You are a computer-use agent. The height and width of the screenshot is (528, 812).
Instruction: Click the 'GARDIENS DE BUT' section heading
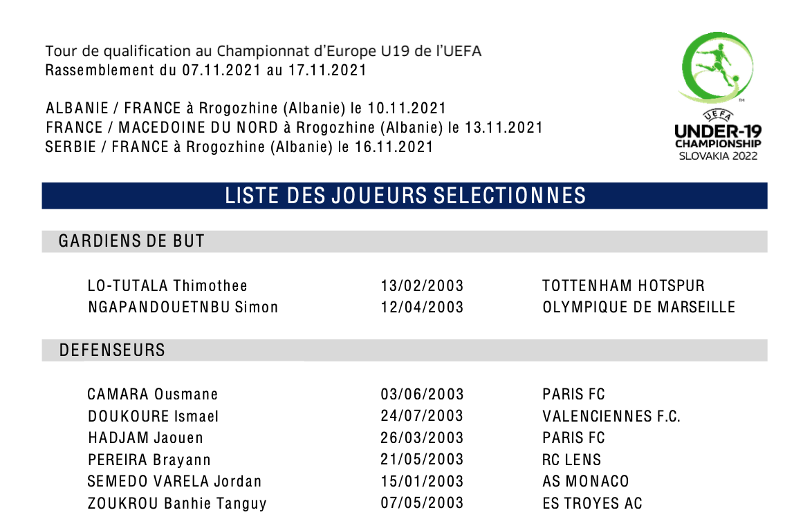tap(131, 241)
